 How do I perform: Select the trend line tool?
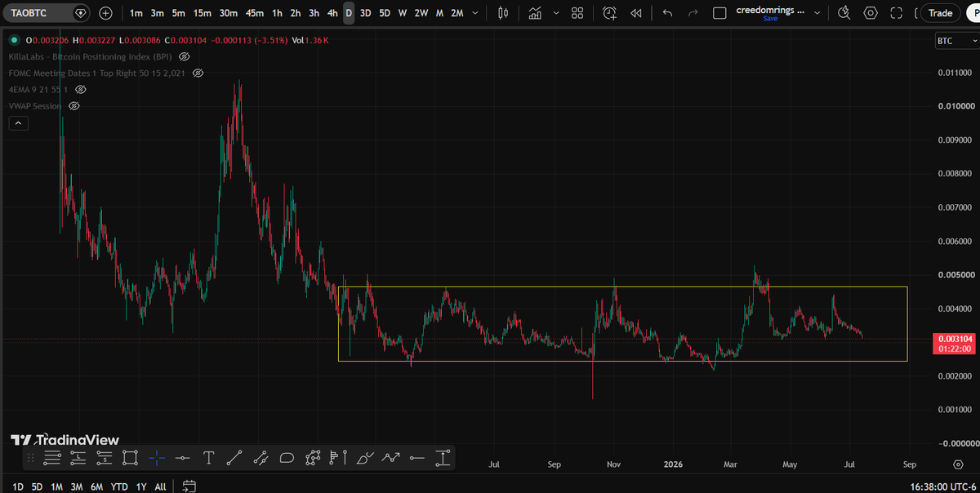(234, 457)
